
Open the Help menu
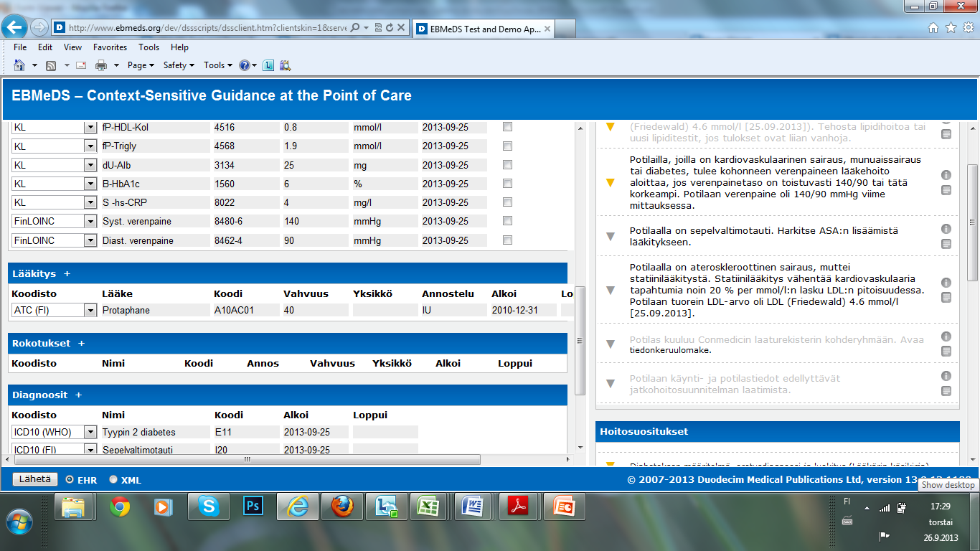pos(179,47)
